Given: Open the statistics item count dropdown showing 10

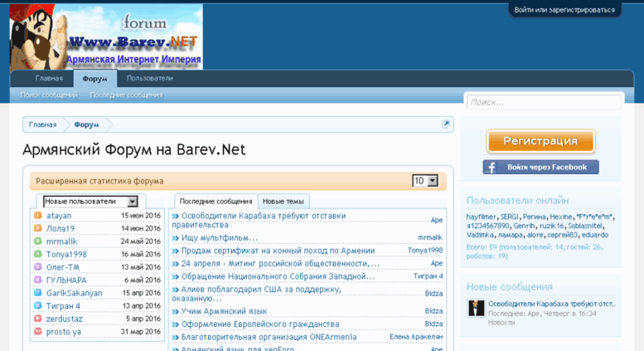Looking at the screenshot, I should pos(424,181).
